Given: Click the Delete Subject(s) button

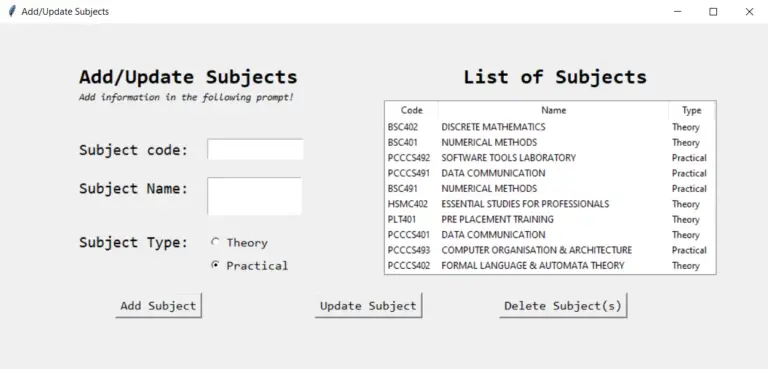Looking at the screenshot, I should (x=563, y=306).
